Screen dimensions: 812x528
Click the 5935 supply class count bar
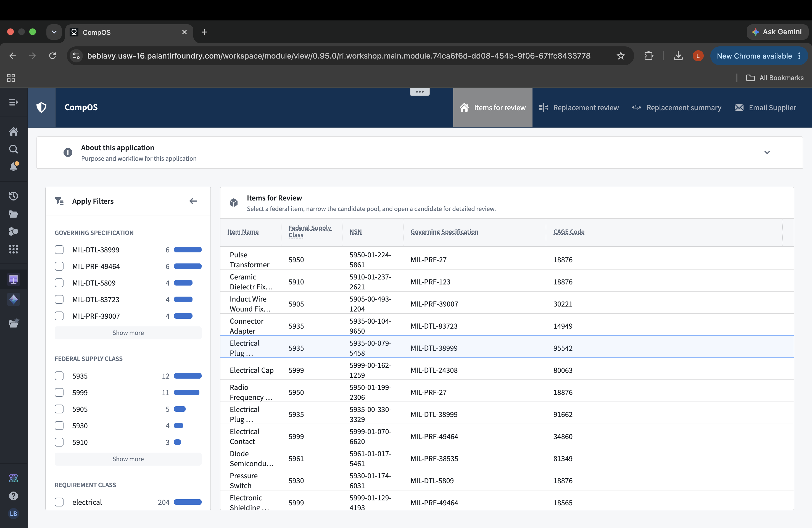tap(188, 376)
